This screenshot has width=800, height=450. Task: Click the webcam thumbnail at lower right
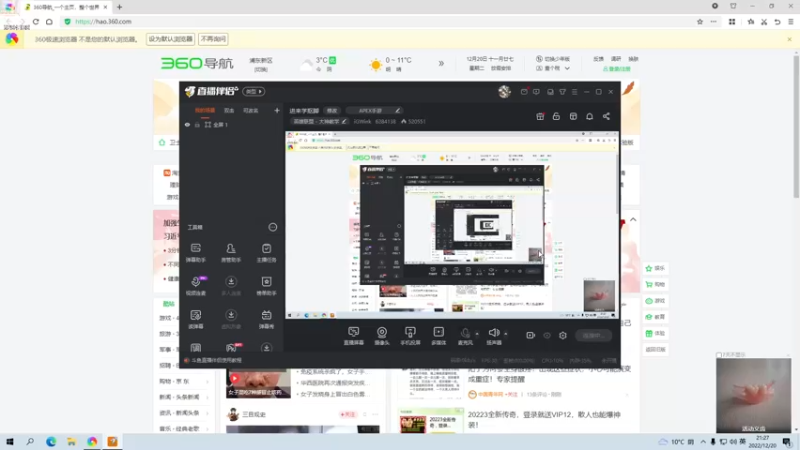coord(754,395)
